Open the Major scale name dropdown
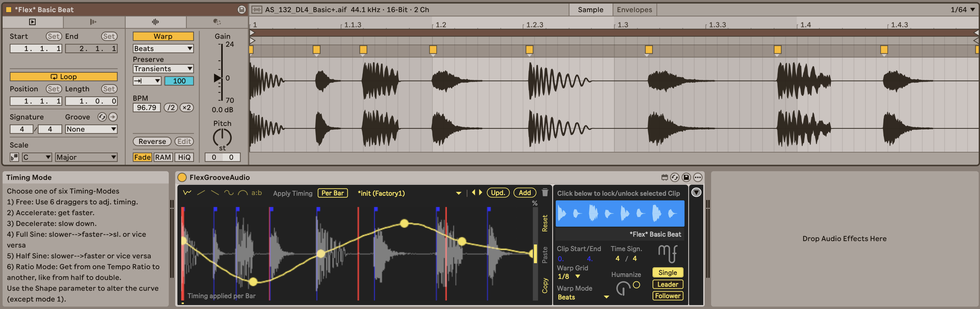 (x=86, y=157)
